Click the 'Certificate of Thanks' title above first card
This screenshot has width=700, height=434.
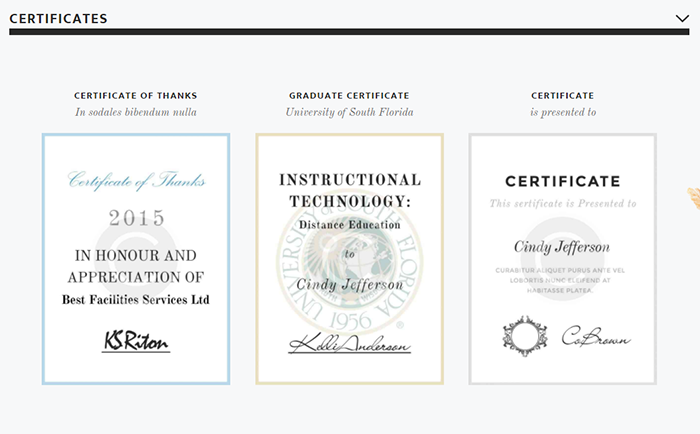click(135, 96)
